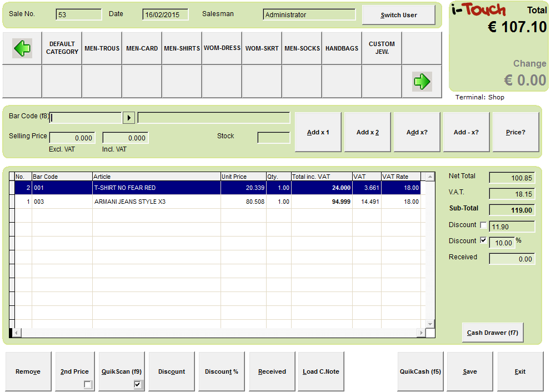Image resolution: width=551 pixels, height=392 pixels.
Task: Click the QuikCash (f5) button
Action: pos(420,371)
